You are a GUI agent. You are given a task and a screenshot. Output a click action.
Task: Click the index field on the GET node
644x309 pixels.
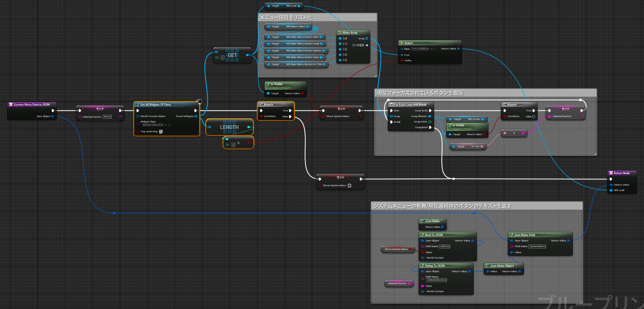tap(223, 58)
